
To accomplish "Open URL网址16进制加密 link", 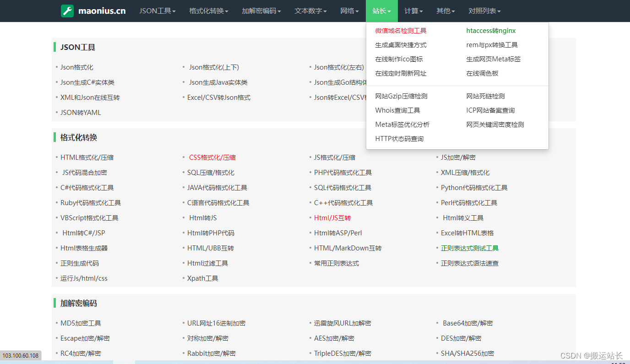I will (x=217, y=323).
